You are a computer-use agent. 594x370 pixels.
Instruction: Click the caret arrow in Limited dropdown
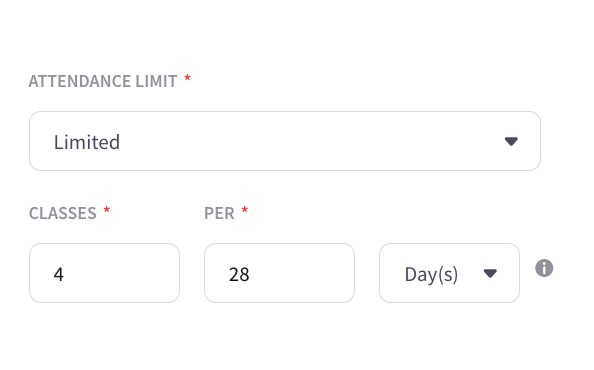coord(511,142)
